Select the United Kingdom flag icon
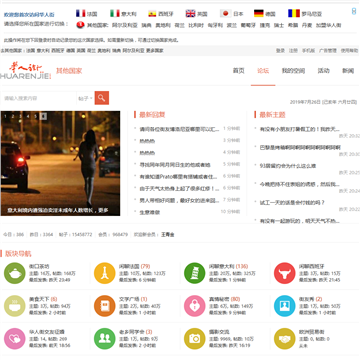This screenshot has height=360, width=360. coord(190,14)
